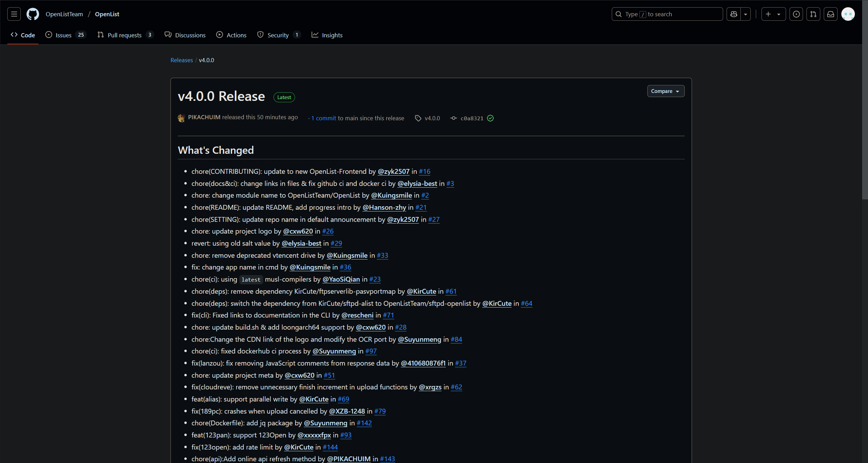Open the create new dropdown arrow
Screen dimensions: 868x463
coord(779,14)
